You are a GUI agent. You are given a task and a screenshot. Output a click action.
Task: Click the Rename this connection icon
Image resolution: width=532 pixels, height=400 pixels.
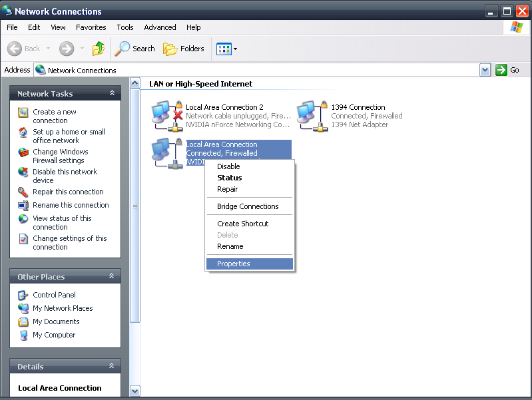pos(23,205)
